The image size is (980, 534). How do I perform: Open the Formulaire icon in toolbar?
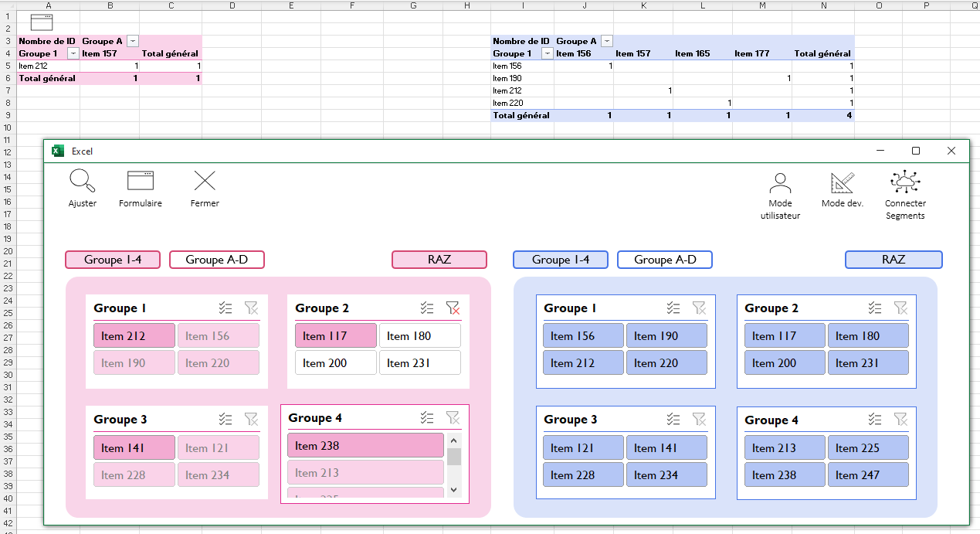coord(140,181)
